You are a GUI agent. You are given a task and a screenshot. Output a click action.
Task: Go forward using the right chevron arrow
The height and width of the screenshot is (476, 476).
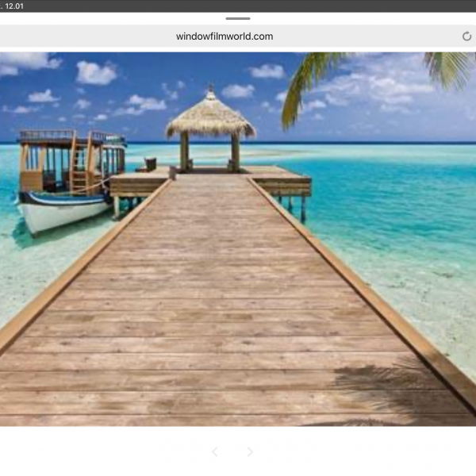[250, 452]
